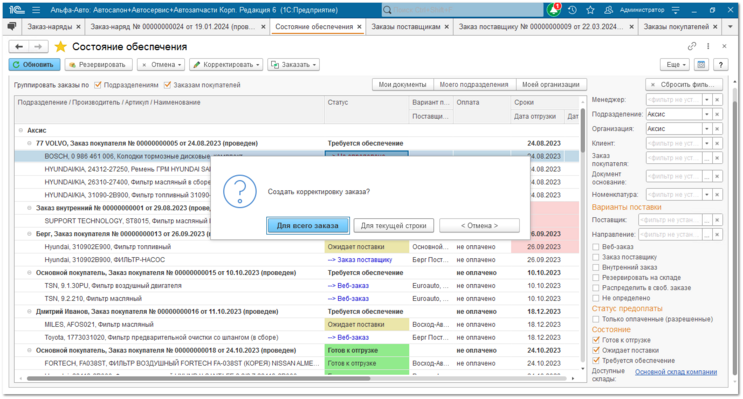The width and height of the screenshot is (743, 399).
Task: Switch to the Заказы поставщикам tab
Action: click(x=406, y=27)
